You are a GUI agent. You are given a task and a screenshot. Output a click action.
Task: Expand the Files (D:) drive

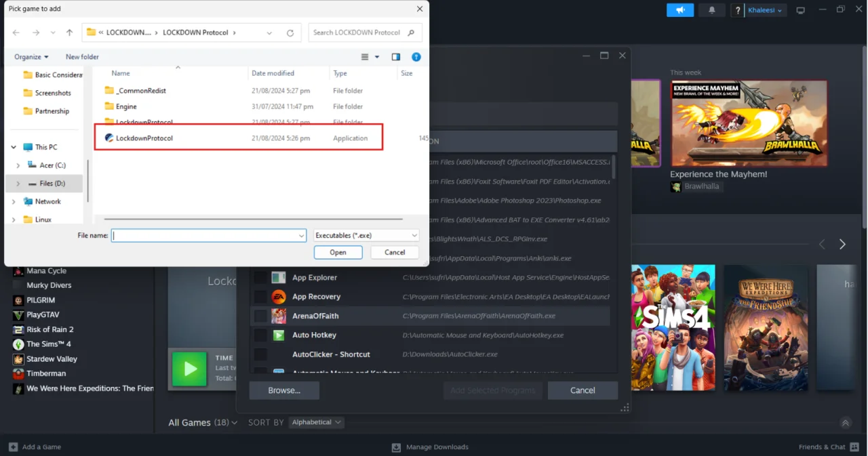[x=18, y=184]
